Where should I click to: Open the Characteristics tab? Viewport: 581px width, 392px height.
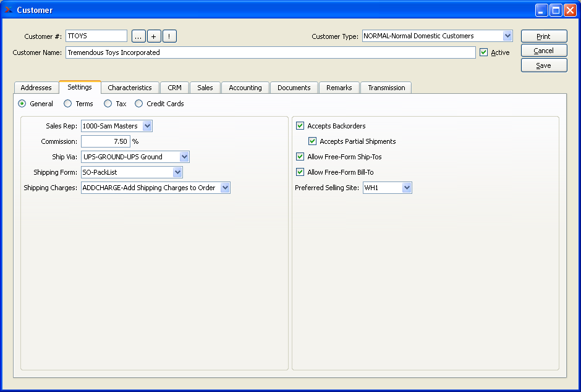(130, 88)
